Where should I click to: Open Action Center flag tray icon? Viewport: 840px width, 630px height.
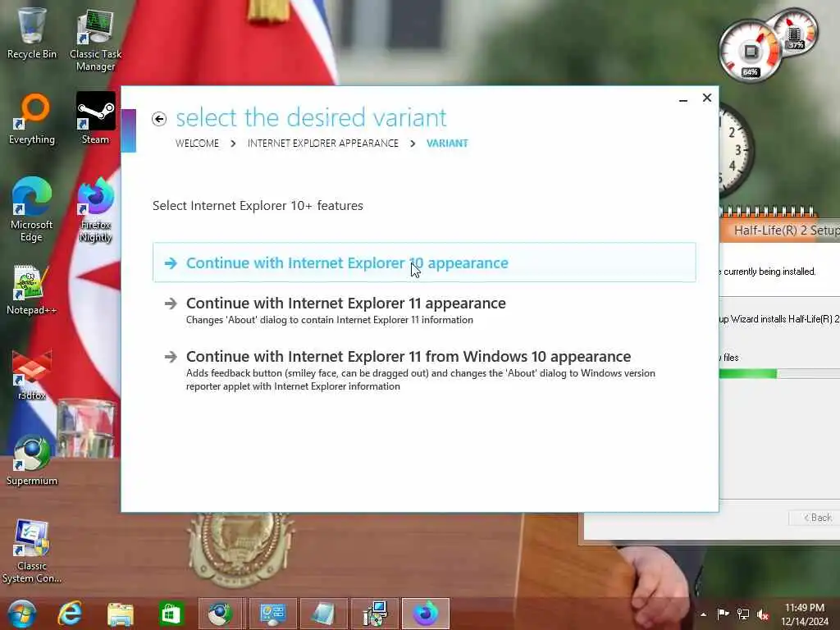(724, 614)
